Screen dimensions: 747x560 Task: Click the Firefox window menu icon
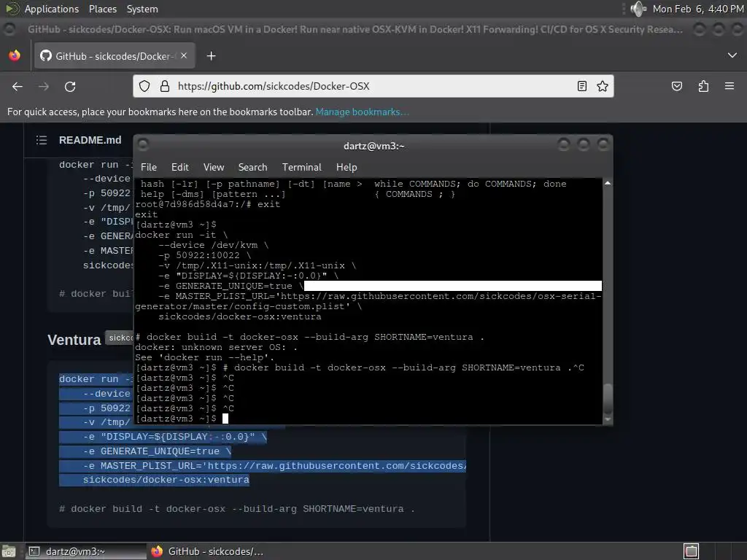pyautogui.click(x=9, y=29)
